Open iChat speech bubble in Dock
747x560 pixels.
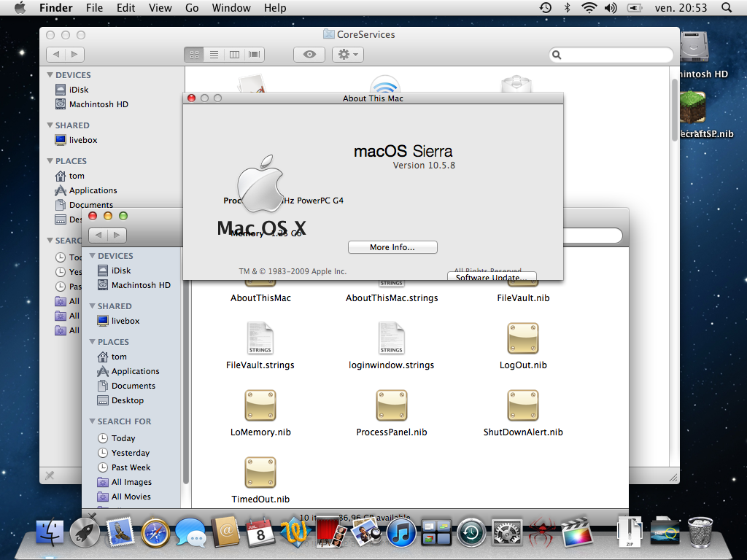click(190, 533)
